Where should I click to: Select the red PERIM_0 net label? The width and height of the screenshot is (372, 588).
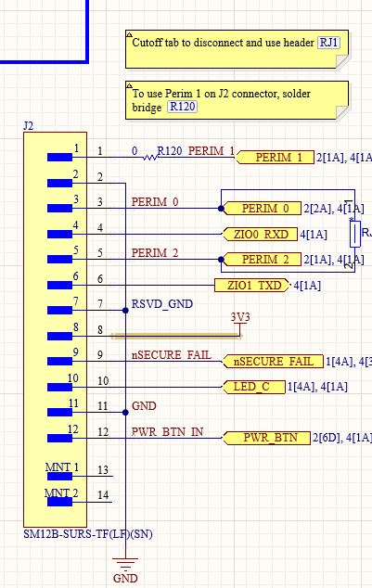tap(155, 202)
